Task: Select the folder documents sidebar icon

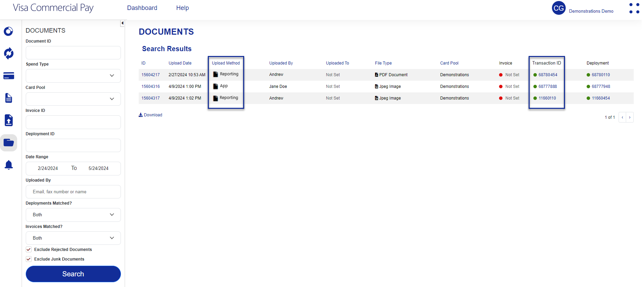Action: [9, 143]
